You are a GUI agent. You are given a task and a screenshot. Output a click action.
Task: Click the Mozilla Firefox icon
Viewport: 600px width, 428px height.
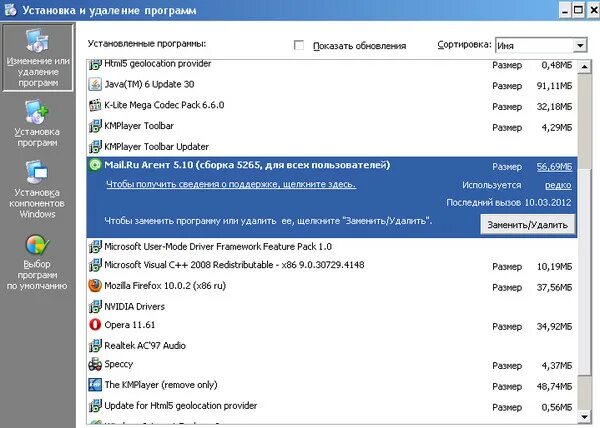tap(95, 286)
